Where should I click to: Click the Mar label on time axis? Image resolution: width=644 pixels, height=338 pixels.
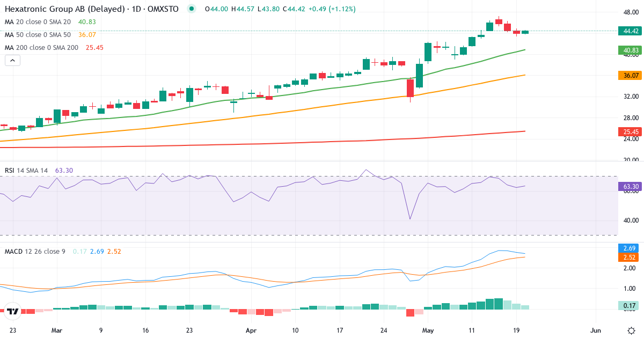(x=57, y=330)
